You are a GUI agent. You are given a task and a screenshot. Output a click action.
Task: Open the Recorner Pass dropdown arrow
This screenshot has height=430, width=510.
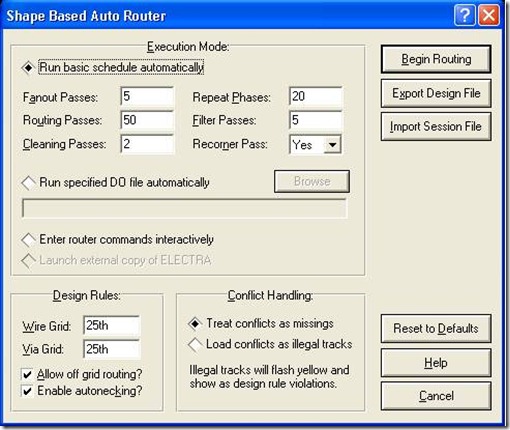point(332,145)
